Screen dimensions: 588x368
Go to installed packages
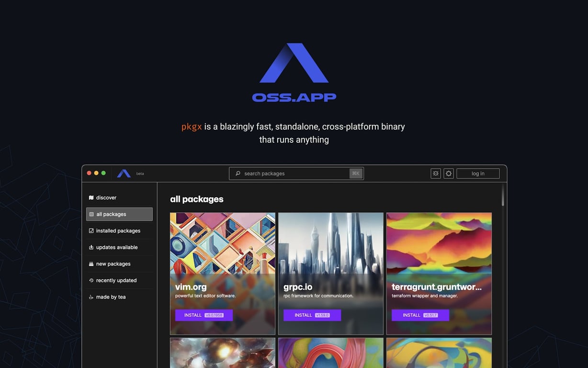click(x=119, y=230)
